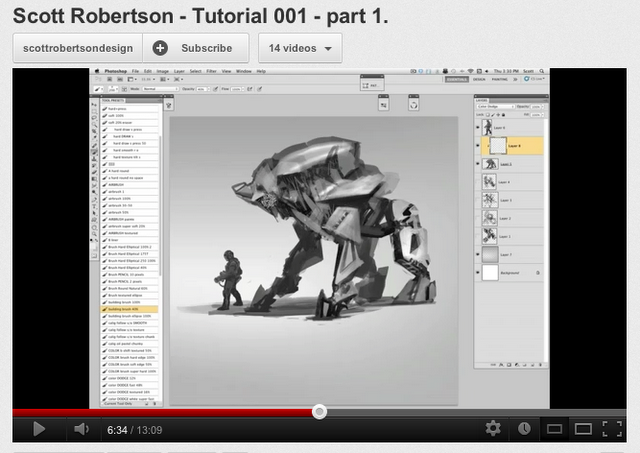640x453 pixels.
Task: Open the Photoshop Edit menu
Action: coord(147,71)
